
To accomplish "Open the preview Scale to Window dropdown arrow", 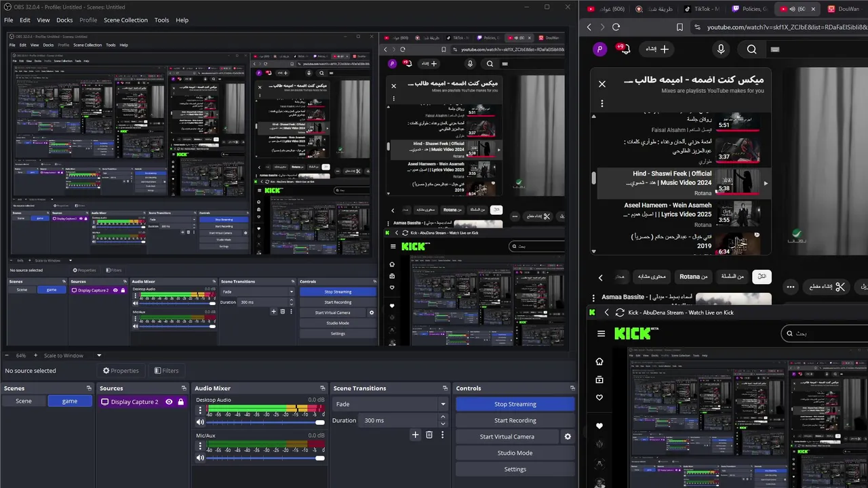I will [99, 355].
